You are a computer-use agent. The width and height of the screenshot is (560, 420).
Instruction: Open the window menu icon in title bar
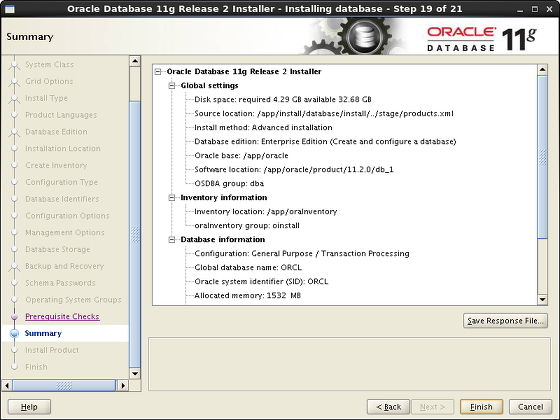pos(10,9)
